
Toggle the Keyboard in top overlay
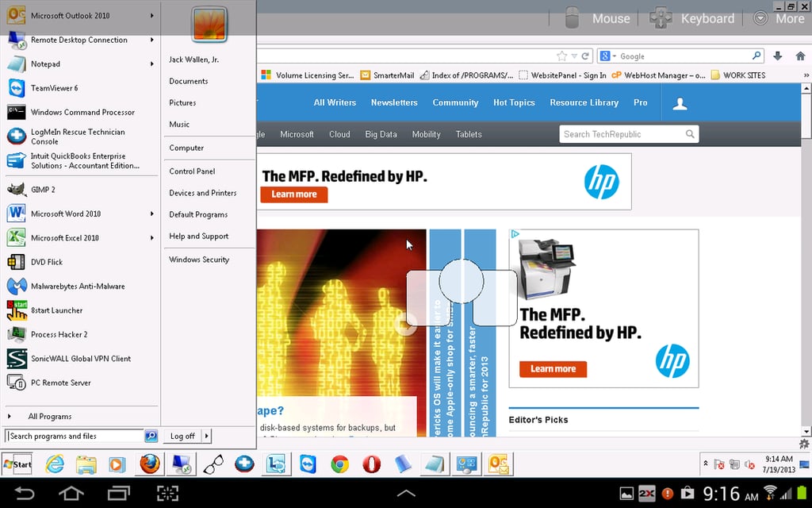[x=692, y=18]
